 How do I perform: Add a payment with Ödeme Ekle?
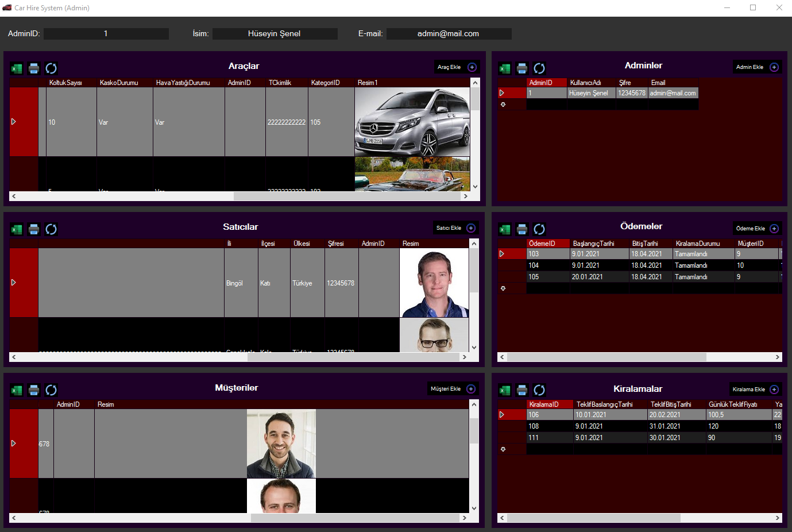757,229
